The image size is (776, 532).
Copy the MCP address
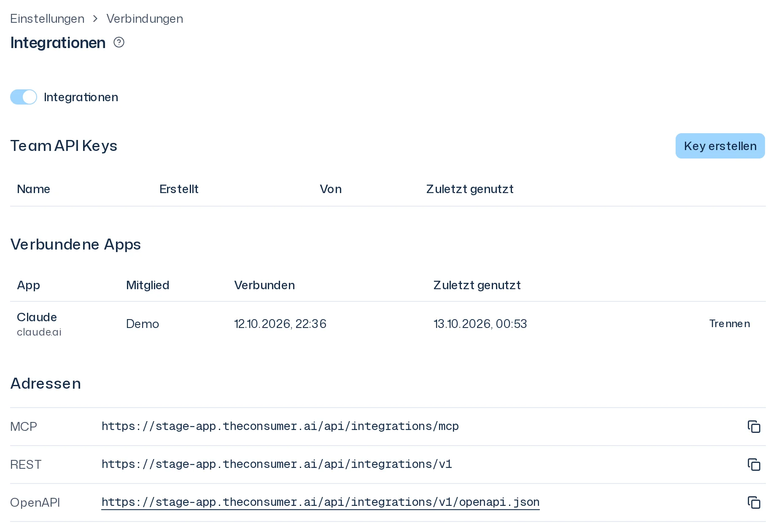[x=754, y=427]
